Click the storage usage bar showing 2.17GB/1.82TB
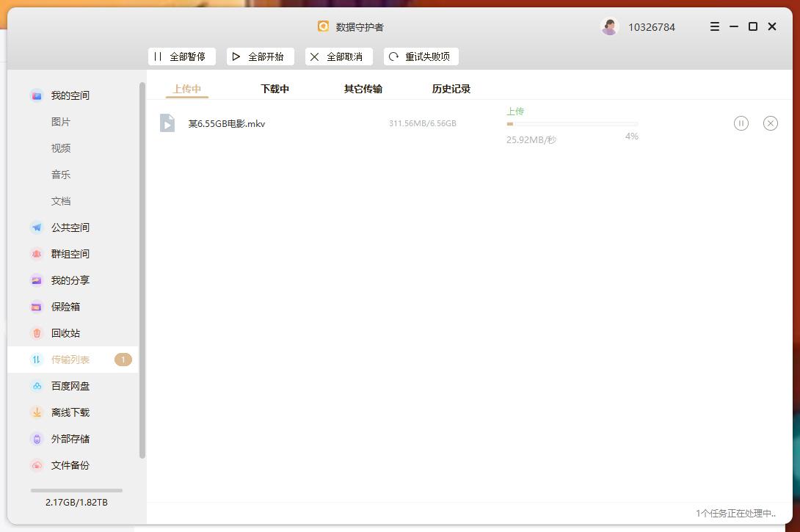The image size is (800, 532). [x=75, y=490]
